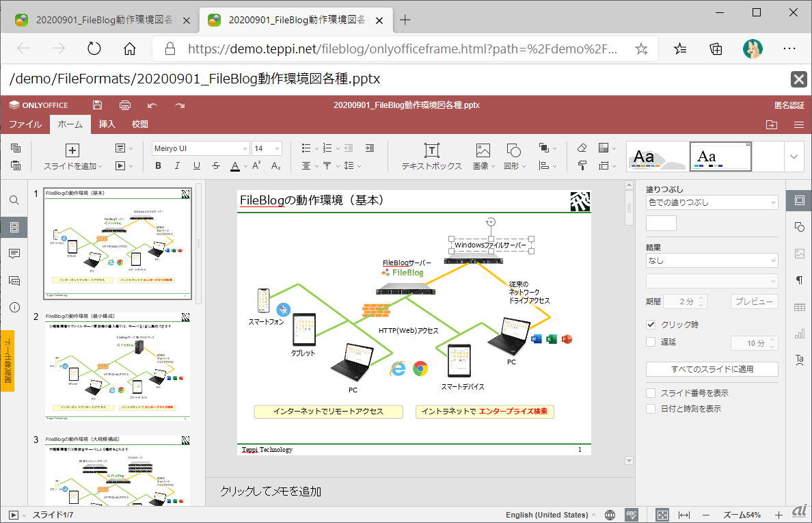Click the Save icon in the title bar
812x523 pixels.
tap(98, 105)
